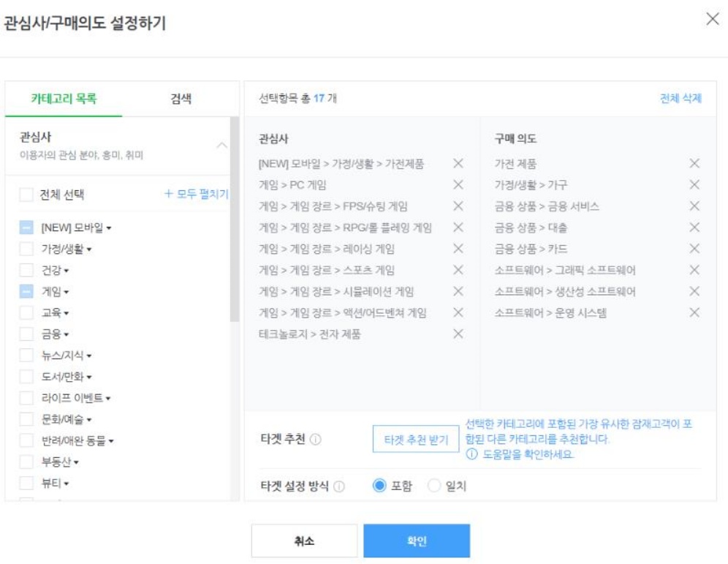Viewport: 728px width, 564px height.
Task: Switch to the 검색 tab
Action: [181, 99]
